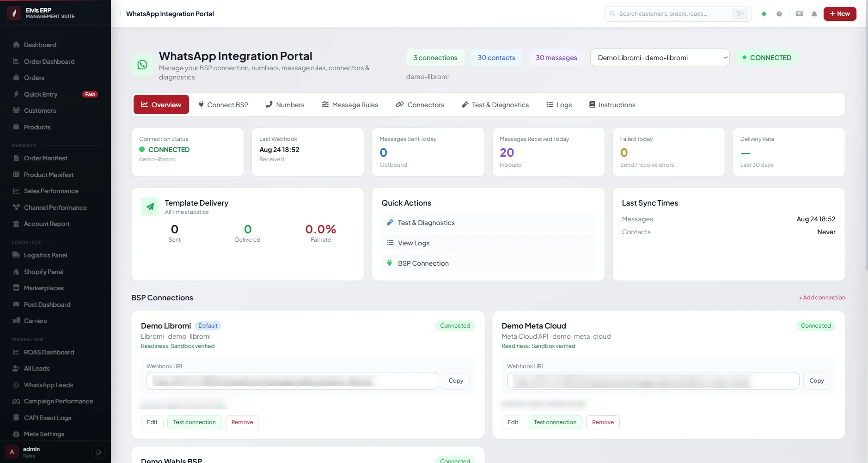Screen dimensions: 868x463
Task: Remove the Demo Libromi connection
Action: [x=242, y=422]
